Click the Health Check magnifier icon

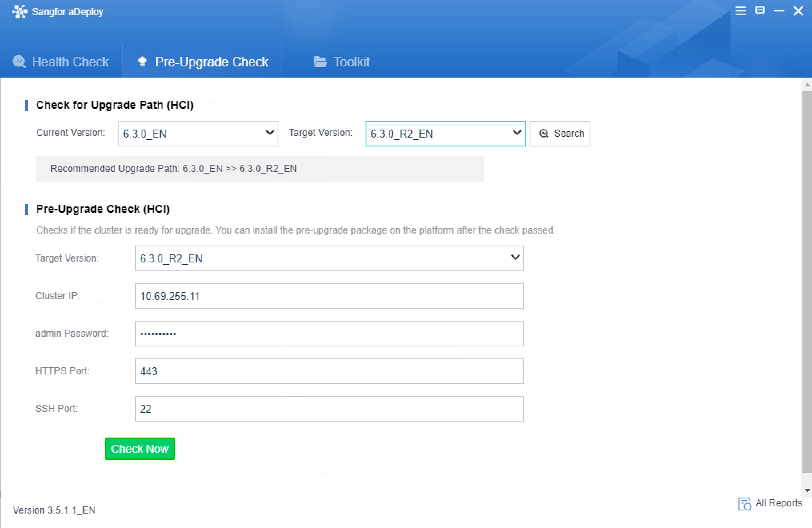pyautogui.click(x=19, y=62)
